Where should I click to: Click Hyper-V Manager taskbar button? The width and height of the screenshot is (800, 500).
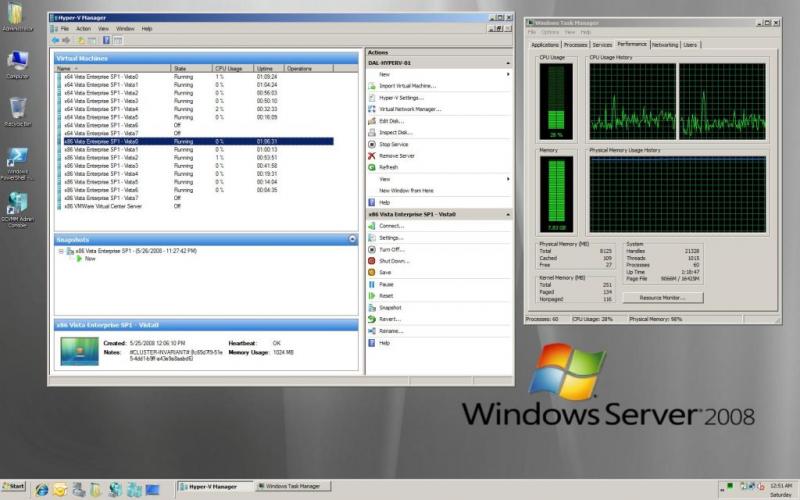point(214,487)
